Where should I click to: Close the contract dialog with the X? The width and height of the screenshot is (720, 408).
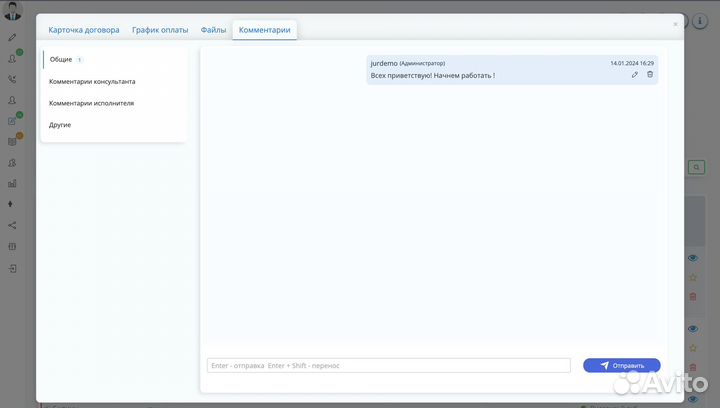click(x=675, y=24)
